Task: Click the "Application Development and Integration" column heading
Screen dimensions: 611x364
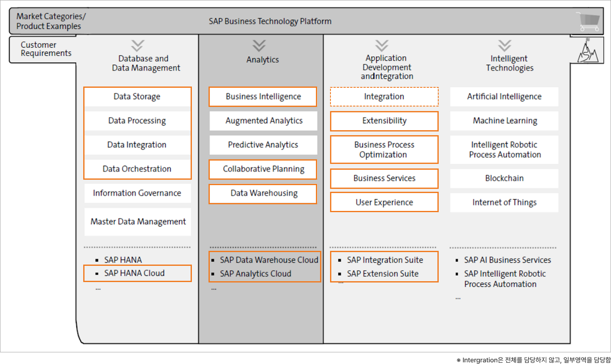Action: click(387, 67)
